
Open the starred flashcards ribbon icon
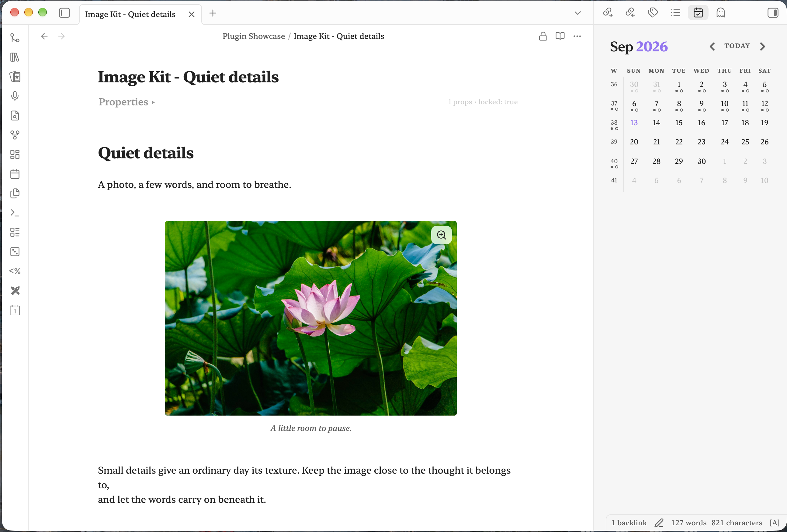tap(15, 77)
